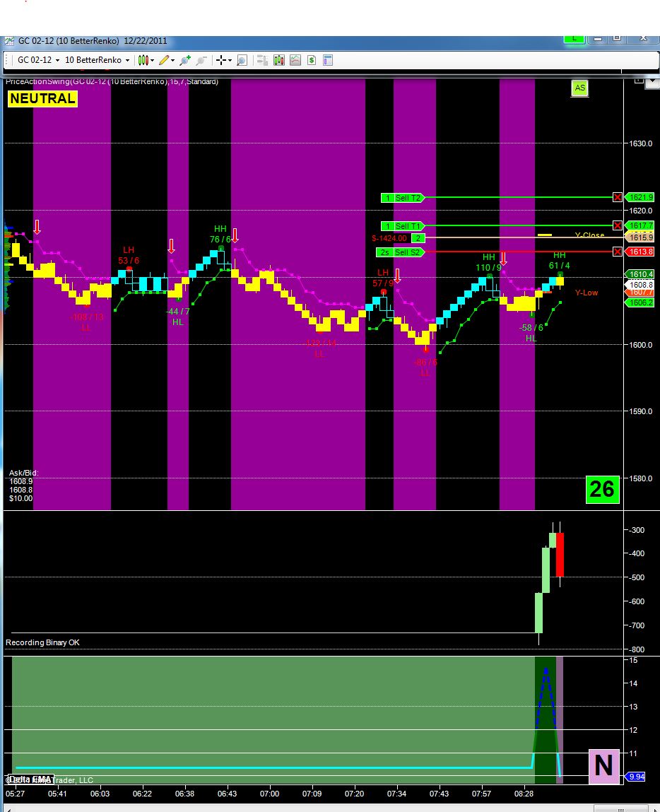
Task: Click the $-1424.00 unrealized P&L text
Action: click(x=389, y=238)
